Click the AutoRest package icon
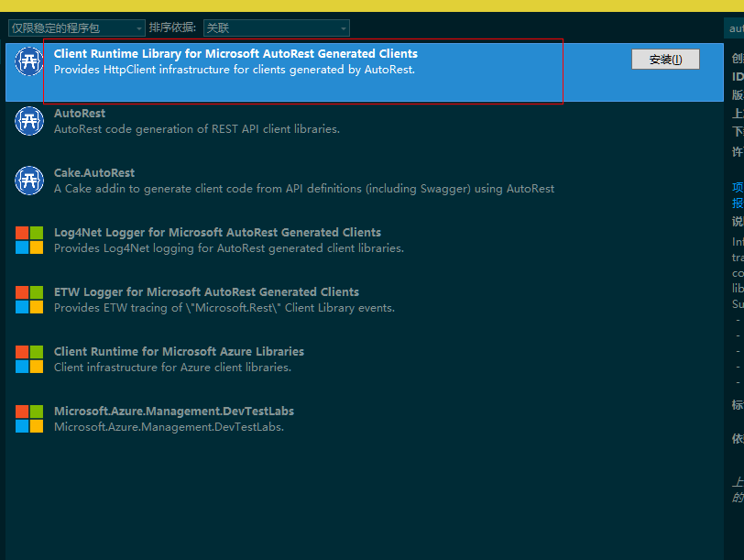Viewport: 744px width, 560px height. (x=29, y=121)
